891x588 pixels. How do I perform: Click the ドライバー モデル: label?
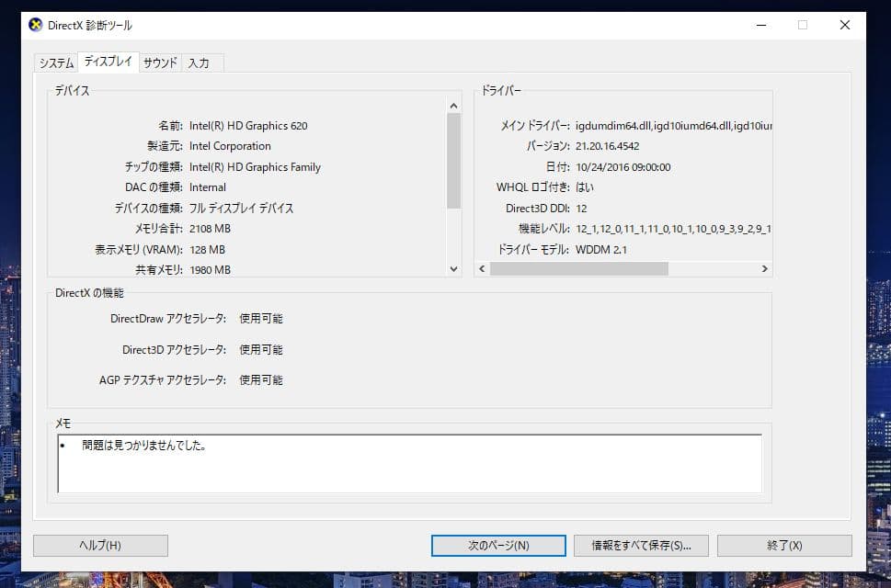533,250
